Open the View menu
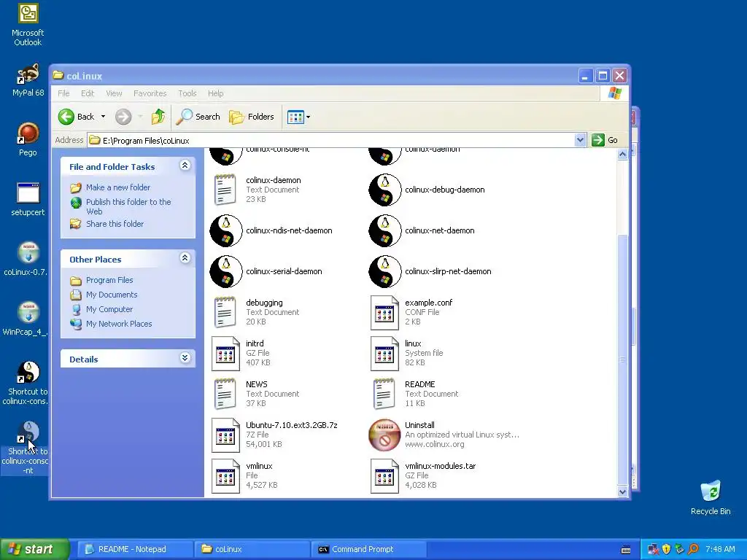 tap(114, 93)
